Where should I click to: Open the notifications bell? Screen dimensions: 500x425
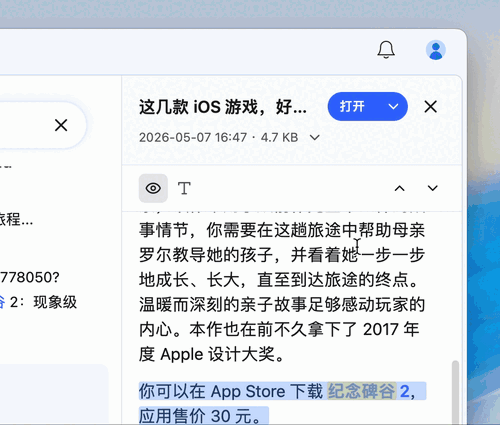pos(386,50)
